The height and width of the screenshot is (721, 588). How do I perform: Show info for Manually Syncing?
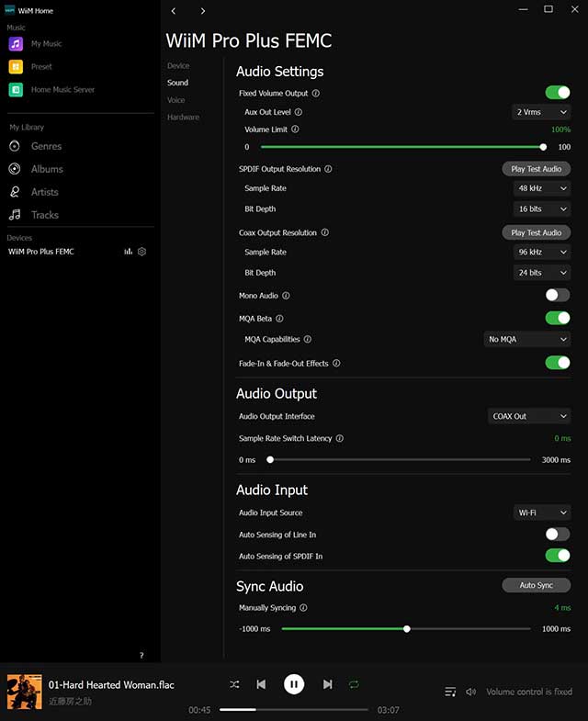tap(304, 608)
